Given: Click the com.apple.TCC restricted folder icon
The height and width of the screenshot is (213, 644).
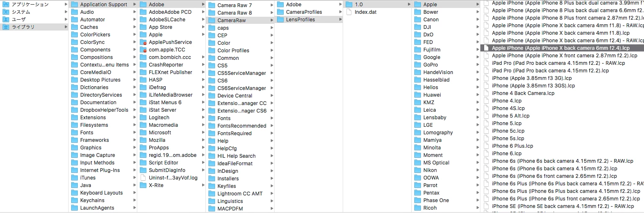Looking at the screenshot, I should (x=143, y=49).
